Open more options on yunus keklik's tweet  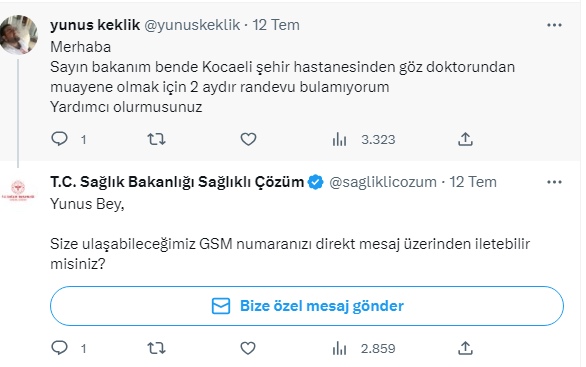(x=554, y=25)
